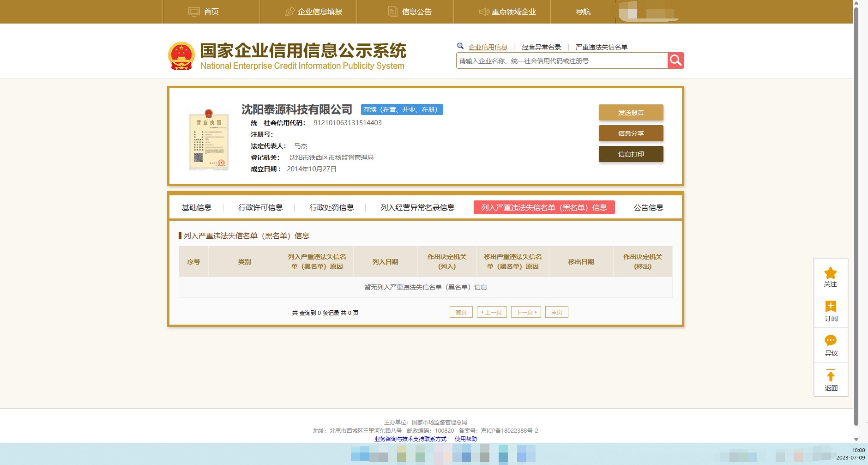Click the national emblem logo
Image resolution: width=868 pixels, height=465 pixels.
tap(181, 56)
